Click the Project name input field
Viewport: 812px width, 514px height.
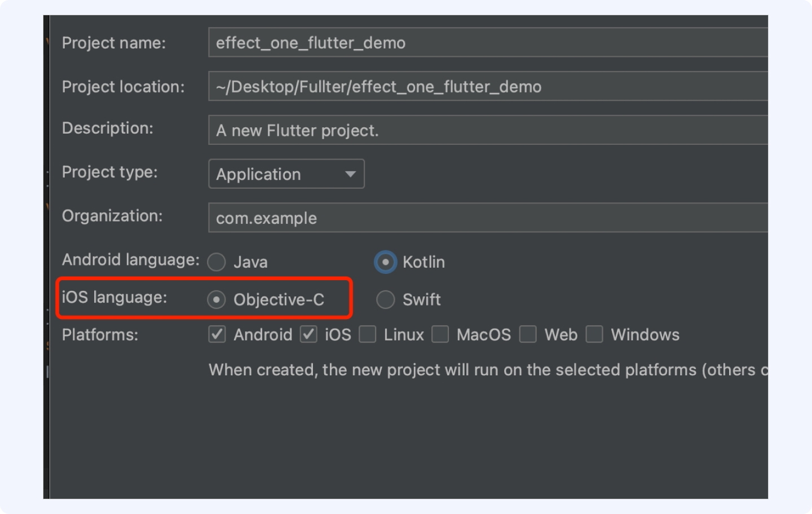coord(488,42)
